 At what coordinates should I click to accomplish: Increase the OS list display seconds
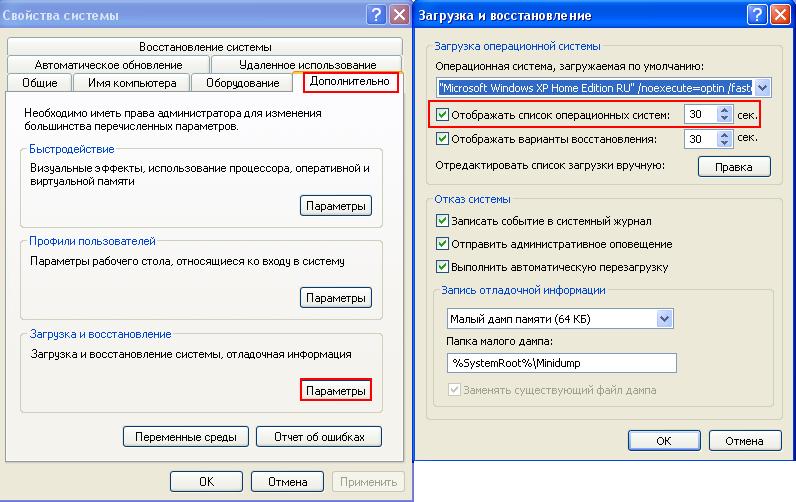coord(725,110)
